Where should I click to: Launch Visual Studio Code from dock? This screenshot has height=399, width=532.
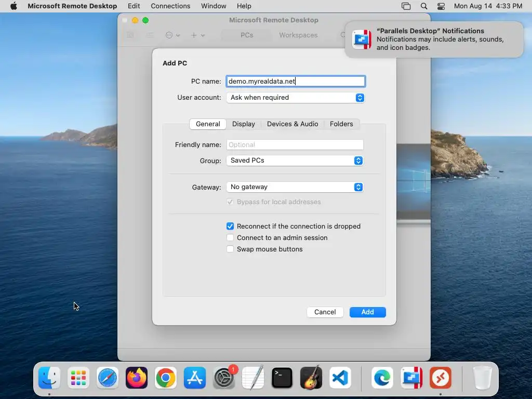tap(340, 378)
